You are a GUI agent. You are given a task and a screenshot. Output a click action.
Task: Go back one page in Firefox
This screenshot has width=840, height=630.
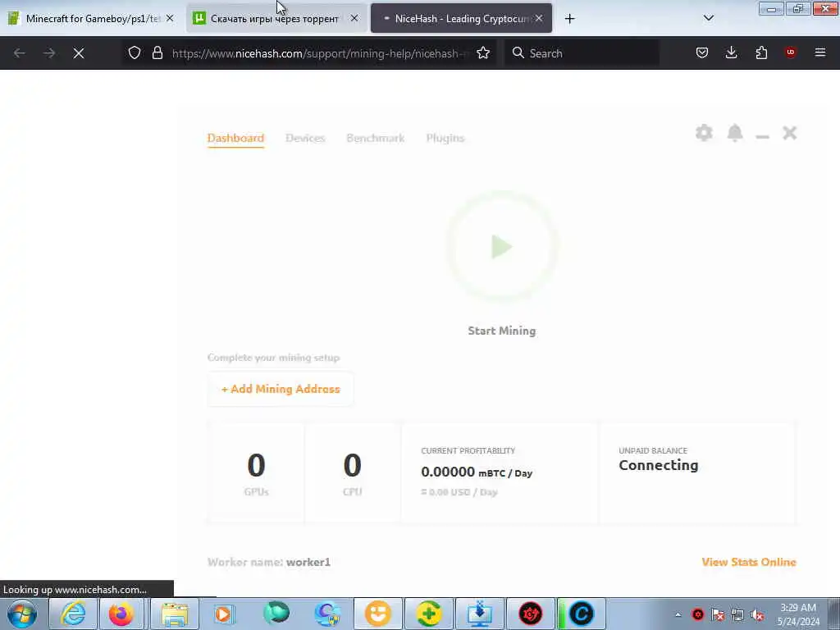coord(20,53)
